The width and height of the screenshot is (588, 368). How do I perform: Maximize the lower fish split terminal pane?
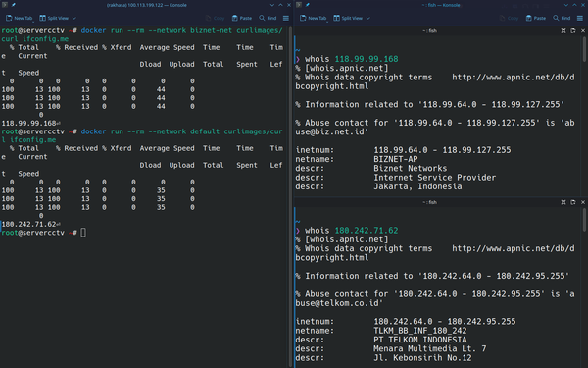[x=563, y=202]
